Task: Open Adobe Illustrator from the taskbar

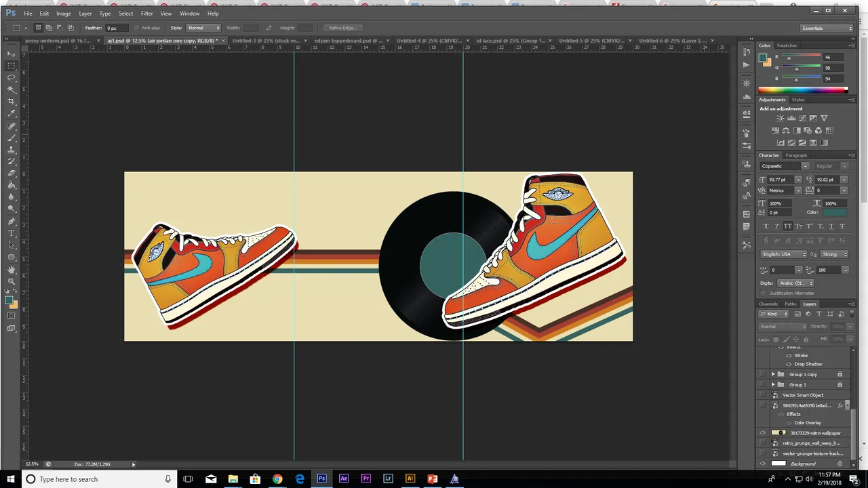Action: 410,479
